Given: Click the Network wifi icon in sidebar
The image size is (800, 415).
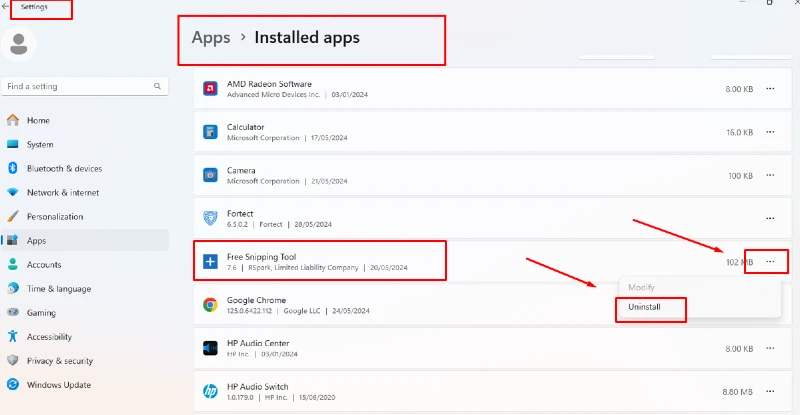Looking at the screenshot, I should (13, 192).
